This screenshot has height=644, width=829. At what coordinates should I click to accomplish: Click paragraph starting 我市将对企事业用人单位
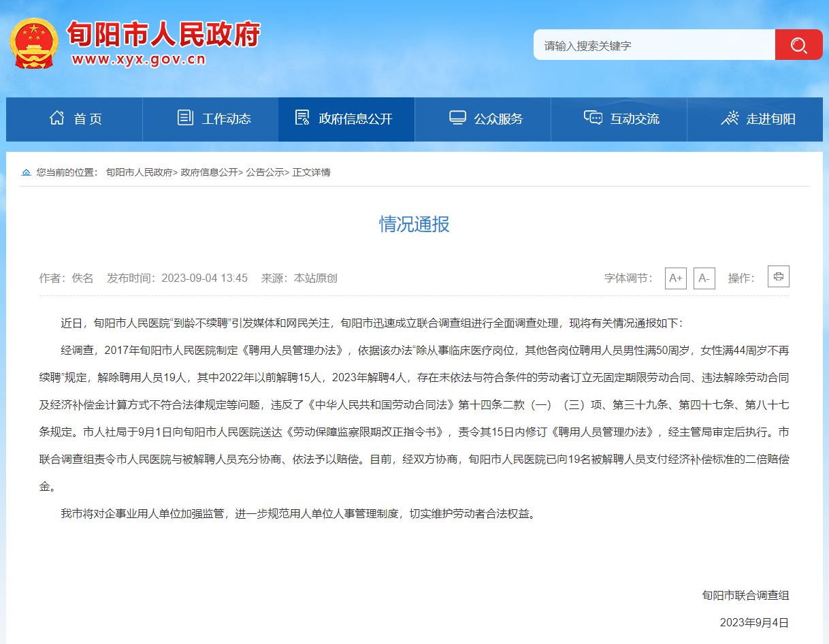click(x=299, y=513)
